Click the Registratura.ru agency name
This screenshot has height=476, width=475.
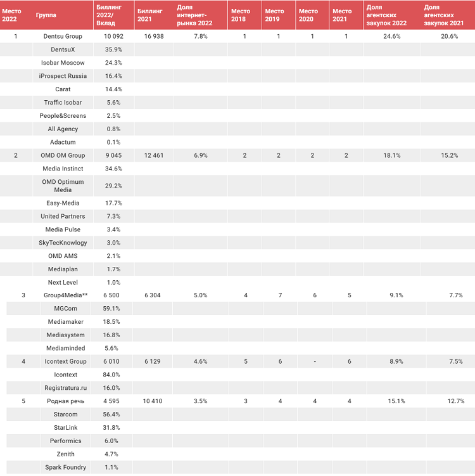click(65, 388)
